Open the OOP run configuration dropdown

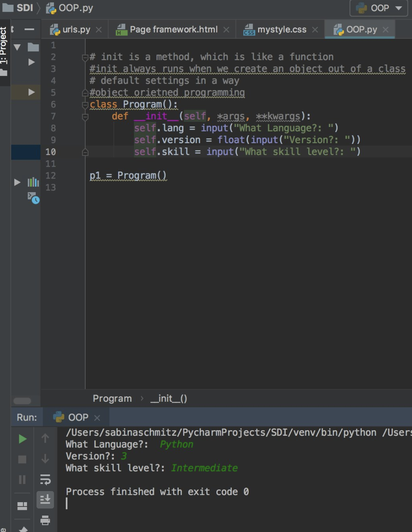(379, 8)
